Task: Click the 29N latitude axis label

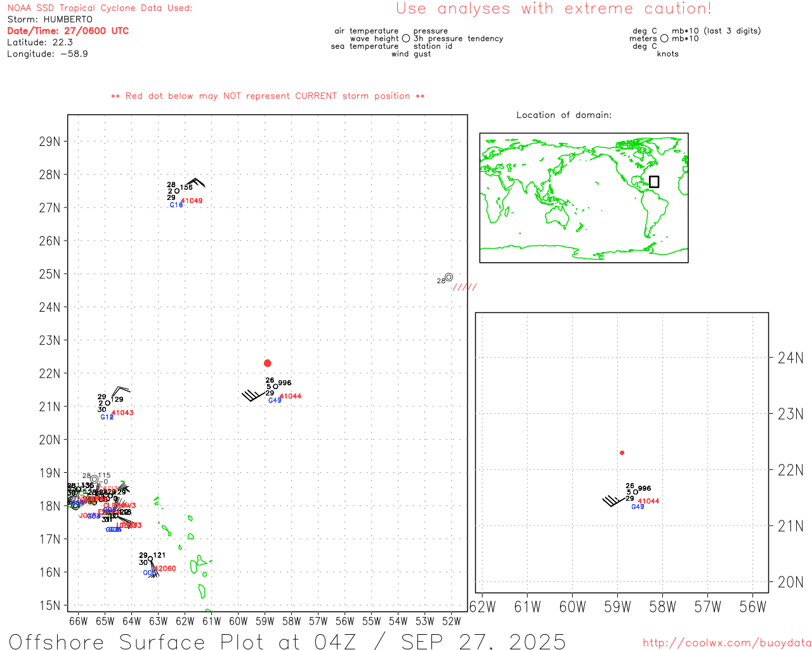Action: click(x=50, y=142)
